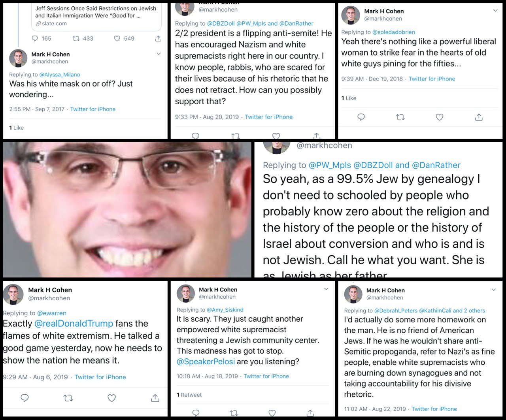View the 1 Retweet count on Aug 18 tweet
506x420 pixels.
pos(189,395)
